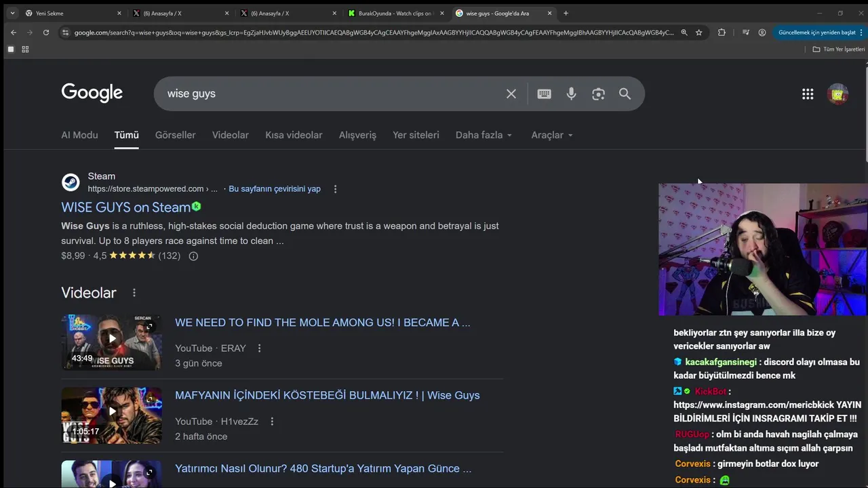Image resolution: width=868 pixels, height=488 pixels.
Task: Open the media control icon in toolbar
Action: click(745, 32)
